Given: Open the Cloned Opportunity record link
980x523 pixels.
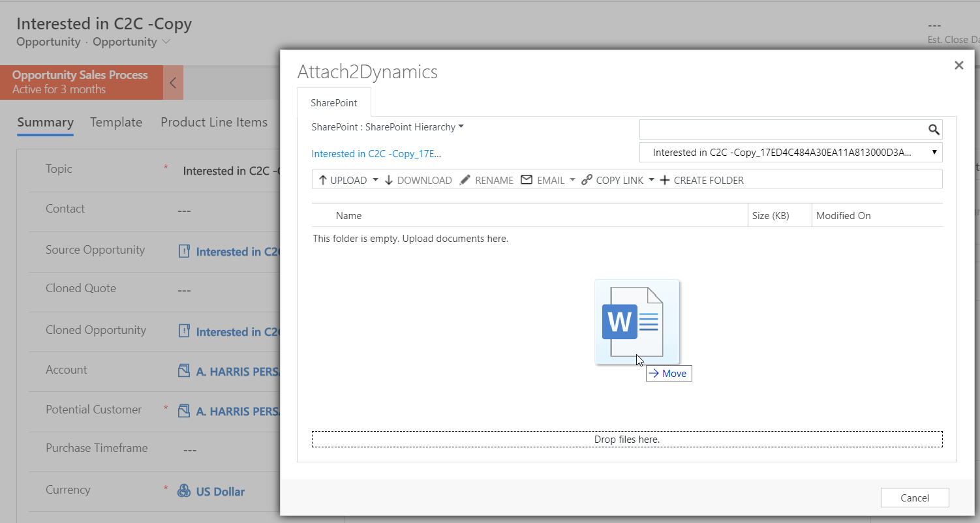Looking at the screenshot, I should pos(237,332).
